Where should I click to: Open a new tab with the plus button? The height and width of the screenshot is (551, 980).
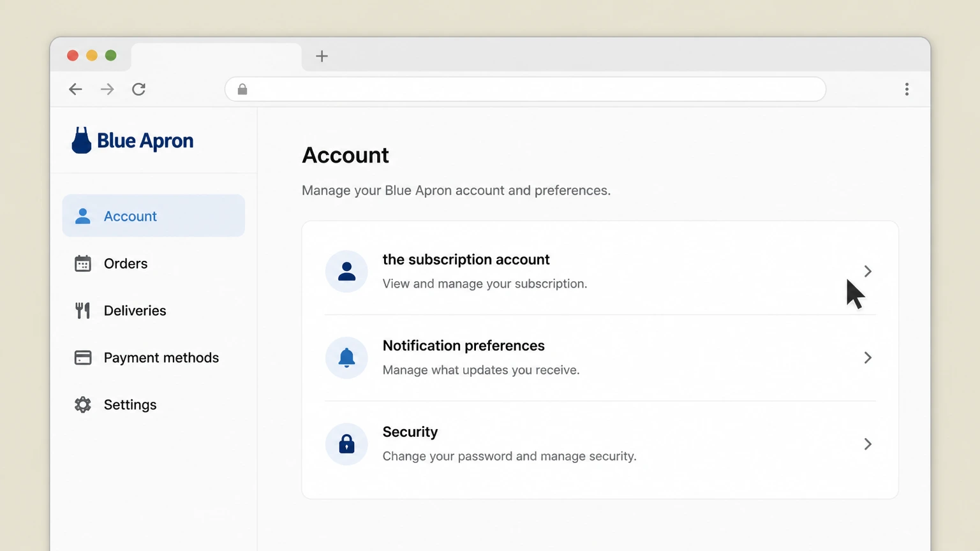322,56
